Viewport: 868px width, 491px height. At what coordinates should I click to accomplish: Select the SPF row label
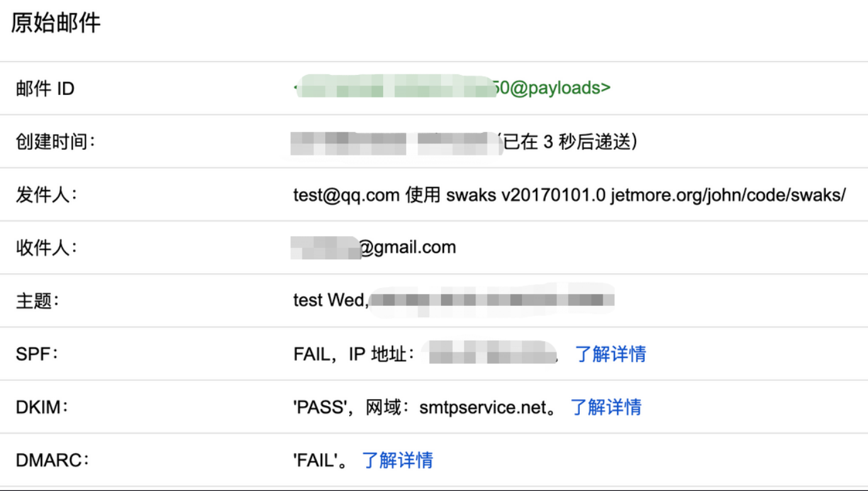click(x=36, y=354)
